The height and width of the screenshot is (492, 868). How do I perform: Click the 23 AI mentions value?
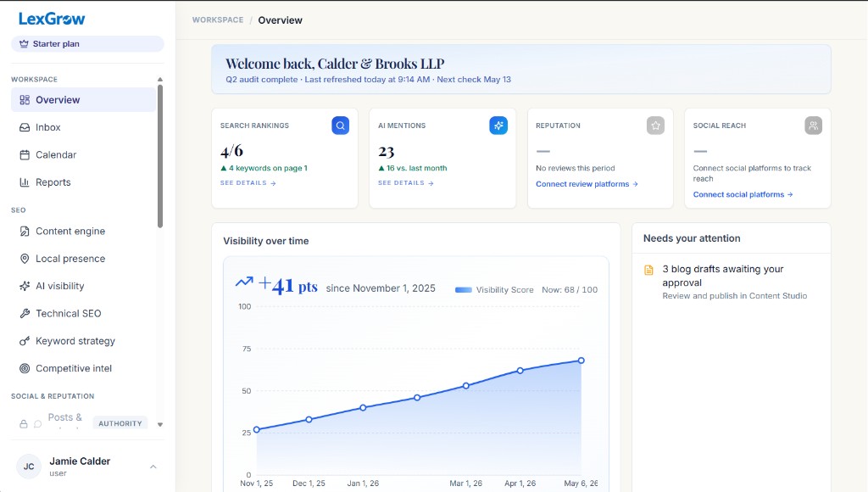386,151
